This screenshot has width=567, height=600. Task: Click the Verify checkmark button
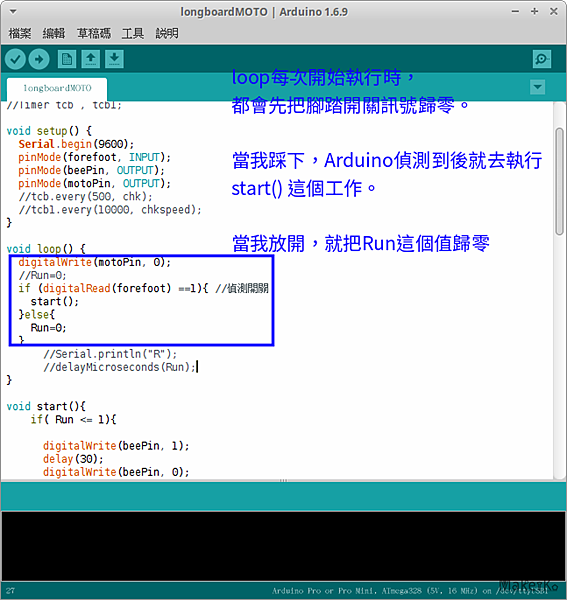(x=15, y=59)
